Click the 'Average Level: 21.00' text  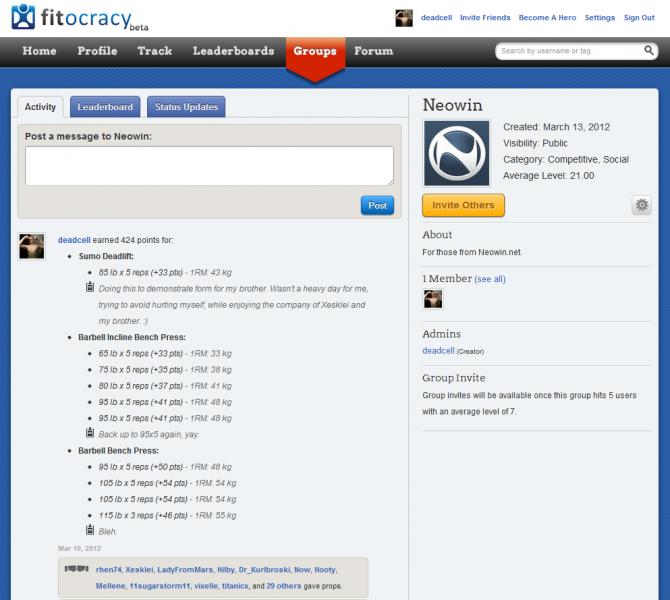click(x=549, y=176)
